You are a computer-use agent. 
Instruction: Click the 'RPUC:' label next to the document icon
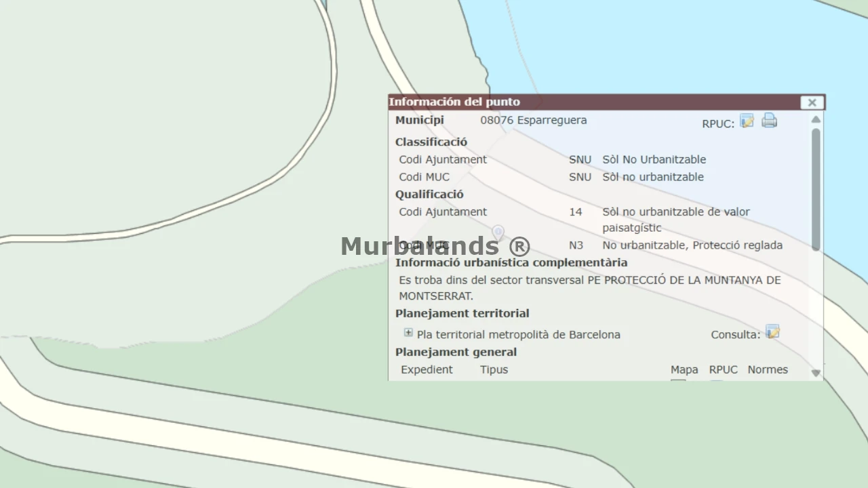pyautogui.click(x=718, y=124)
